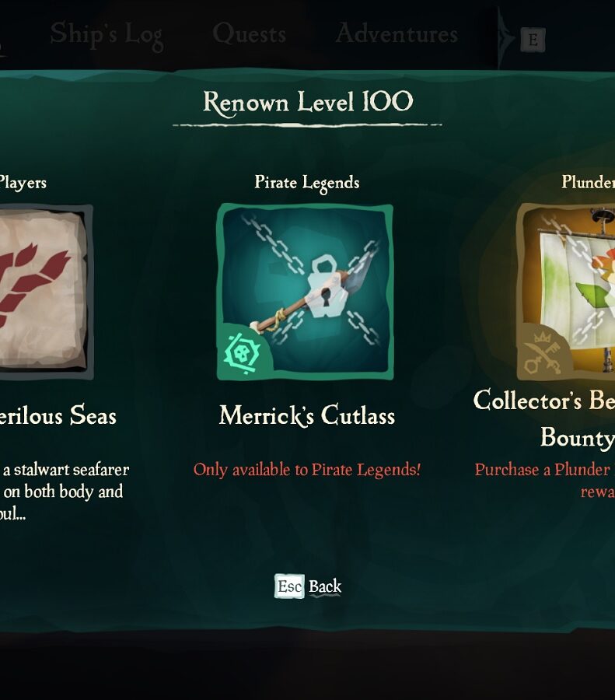The image size is (615, 700).
Task: Click the Collector's Bounty title text
Action: (544, 418)
